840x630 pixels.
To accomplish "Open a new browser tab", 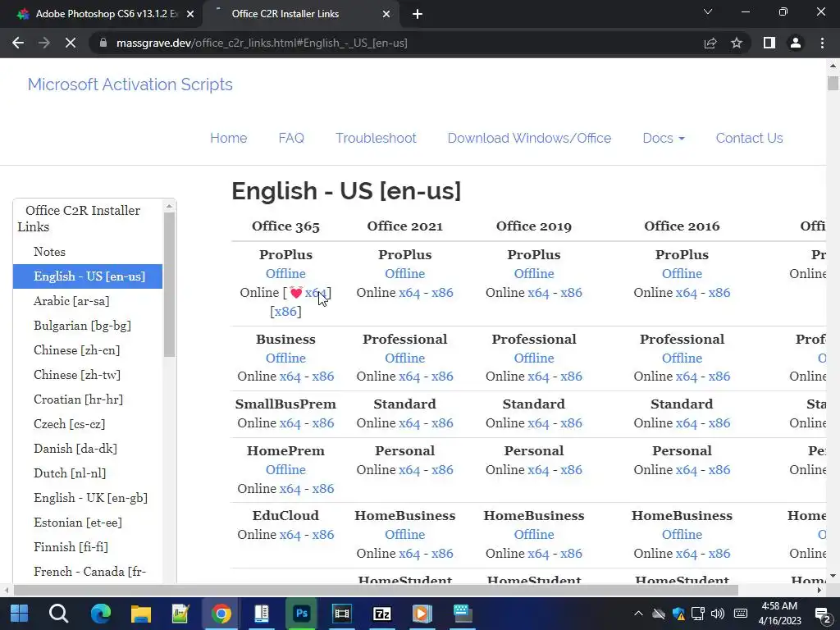I will [x=418, y=14].
